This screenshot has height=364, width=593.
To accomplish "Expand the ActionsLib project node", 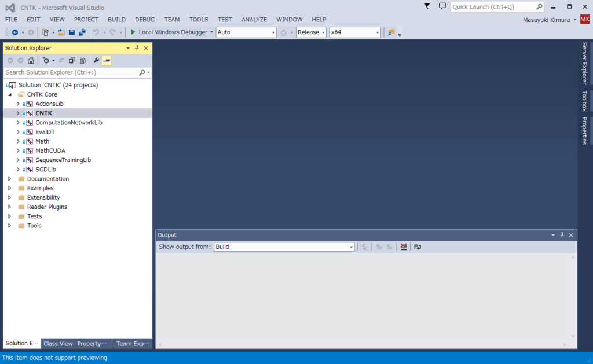I will (18, 104).
